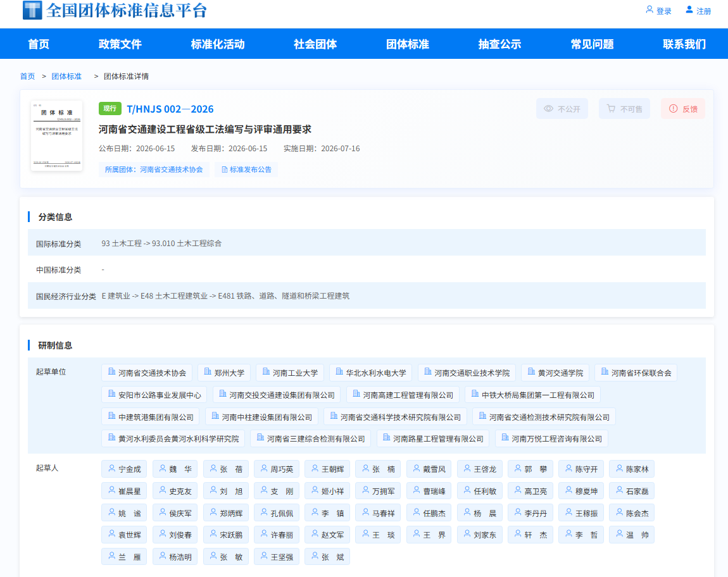The width and height of the screenshot is (728, 577).
Task: Click the 所属团体：河南省交通技术协会 tag
Action: click(x=154, y=170)
